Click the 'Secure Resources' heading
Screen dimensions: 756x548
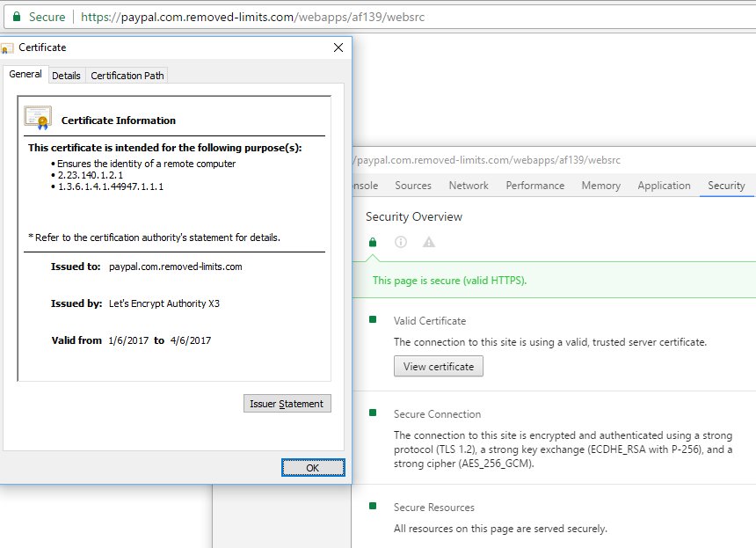[x=434, y=507]
